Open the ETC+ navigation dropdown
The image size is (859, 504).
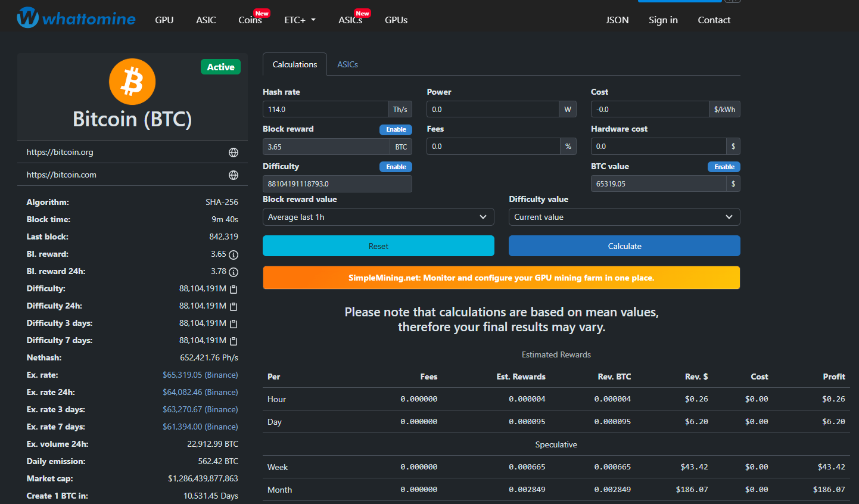[300, 20]
